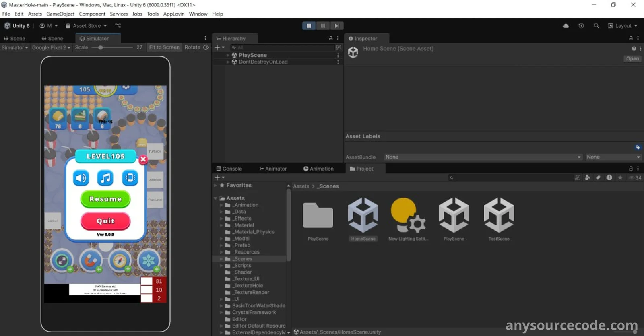Screen dimensions: 644x336
Task: Select the TestScene asset thumbnail
Action: (x=499, y=215)
